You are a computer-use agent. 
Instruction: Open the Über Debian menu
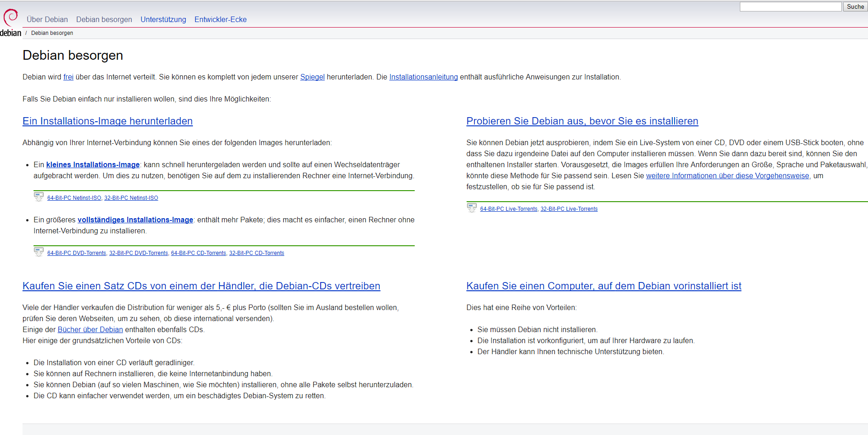pyautogui.click(x=47, y=19)
